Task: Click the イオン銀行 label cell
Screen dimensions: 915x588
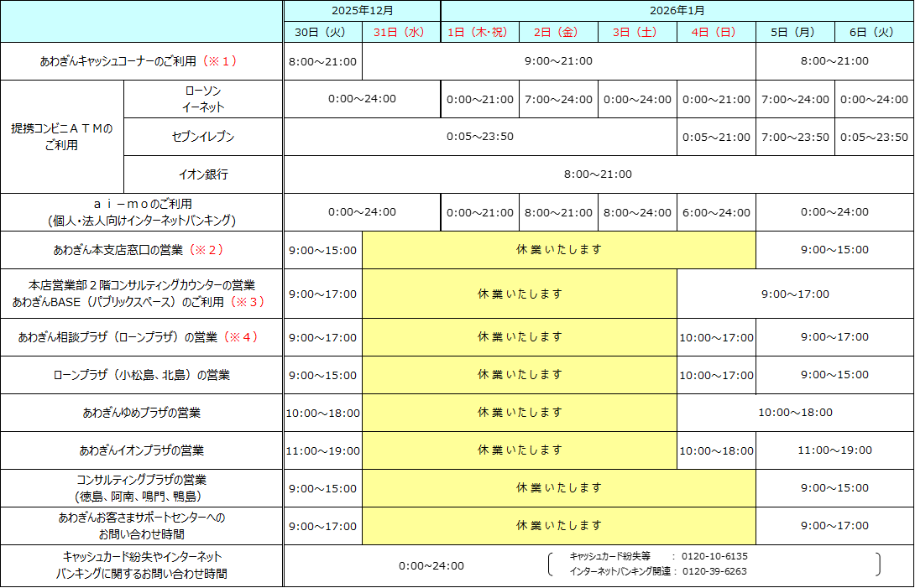Action: (x=203, y=174)
